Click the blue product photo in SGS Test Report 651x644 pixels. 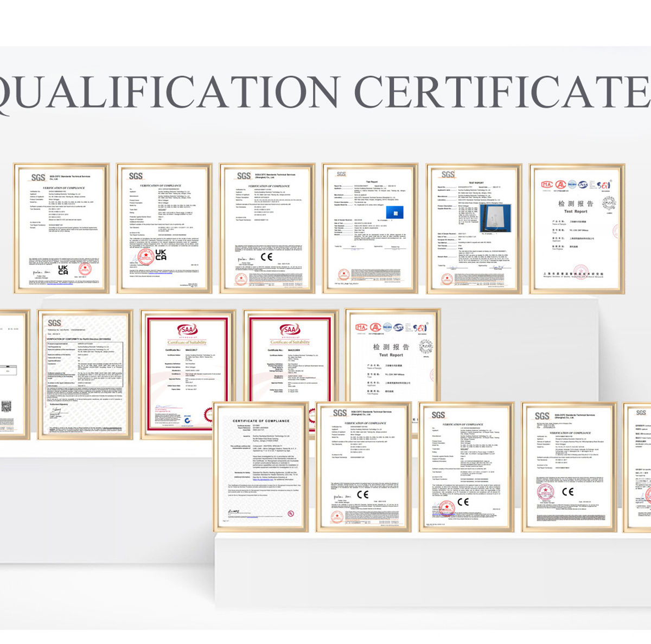(395, 212)
